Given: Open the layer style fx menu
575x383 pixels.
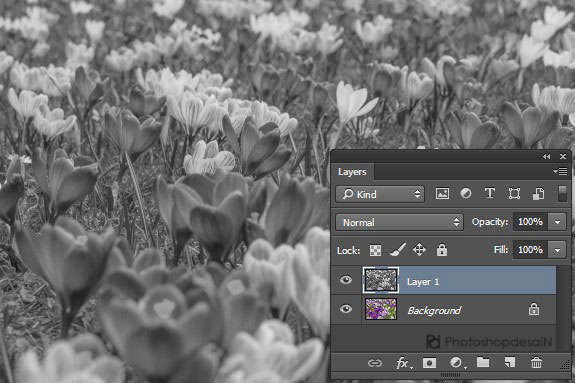Looking at the screenshot, I should coord(403,363).
